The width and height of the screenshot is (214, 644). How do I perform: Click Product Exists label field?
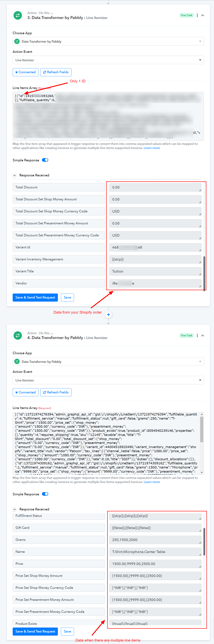coord(59,623)
